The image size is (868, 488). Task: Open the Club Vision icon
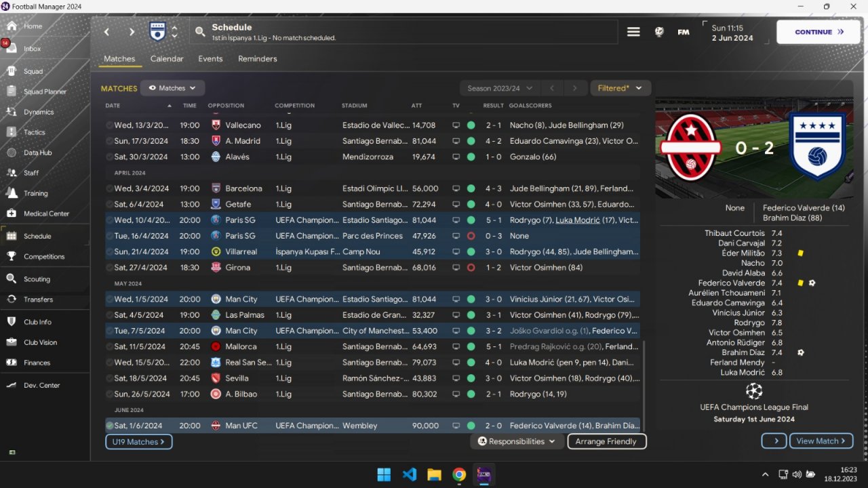point(12,342)
